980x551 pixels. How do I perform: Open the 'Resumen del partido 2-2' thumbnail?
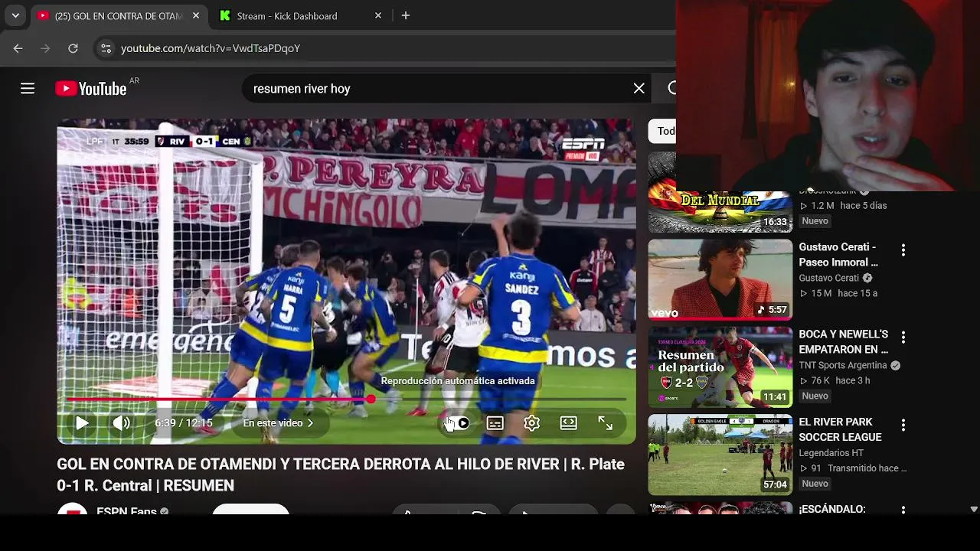pos(720,367)
